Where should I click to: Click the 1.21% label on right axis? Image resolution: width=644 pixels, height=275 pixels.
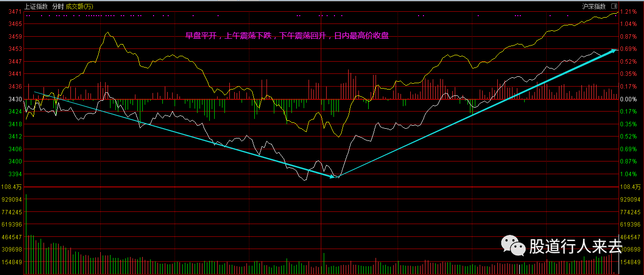point(628,11)
